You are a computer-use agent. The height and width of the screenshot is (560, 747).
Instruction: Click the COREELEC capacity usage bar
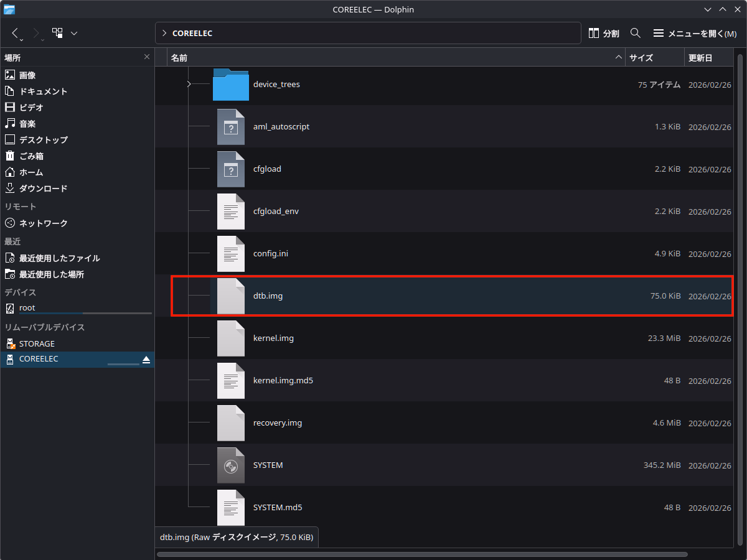point(123,364)
